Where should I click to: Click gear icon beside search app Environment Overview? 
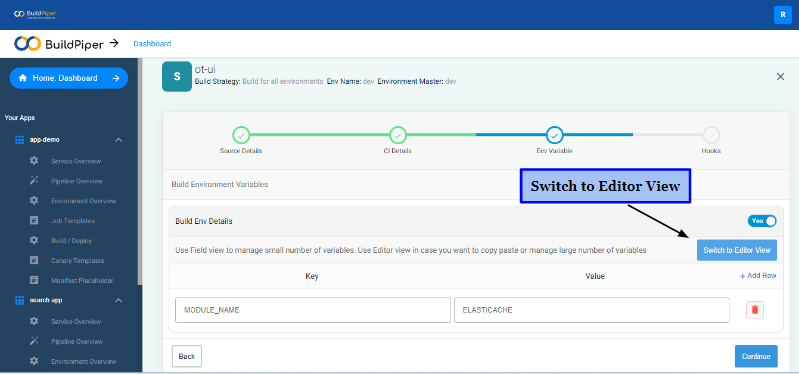pyautogui.click(x=34, y=361)
